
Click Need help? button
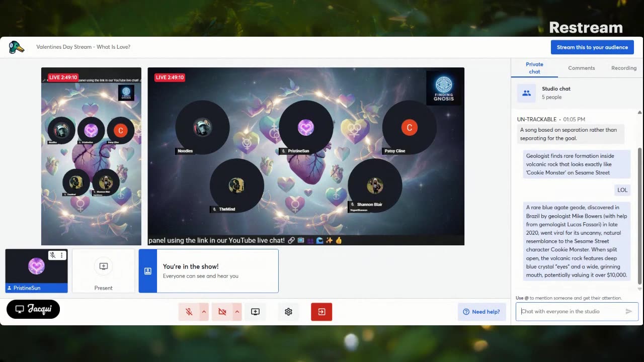coord(481,312)
